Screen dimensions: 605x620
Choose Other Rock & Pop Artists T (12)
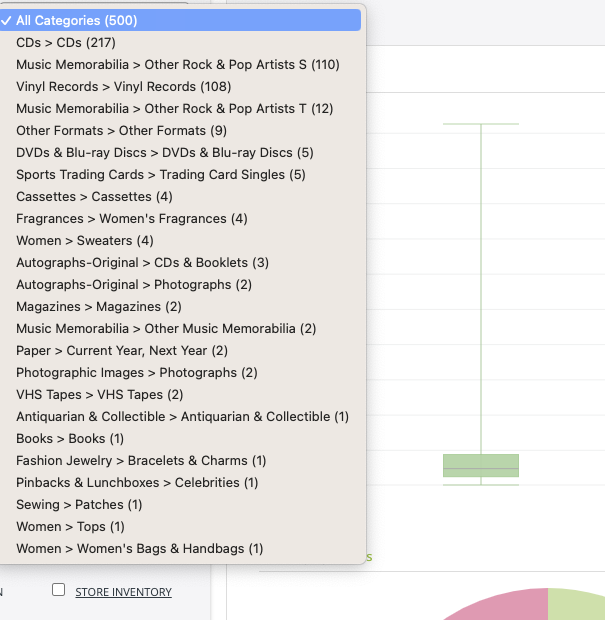180,109
